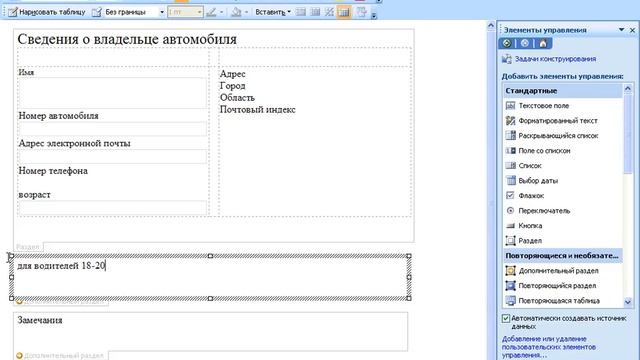
Task: Close the Элементы управления task pane
Action: [632, 30]
